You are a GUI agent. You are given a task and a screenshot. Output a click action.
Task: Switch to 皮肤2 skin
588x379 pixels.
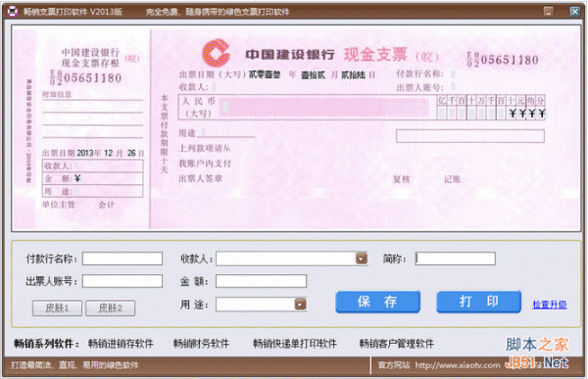click(x=110, y=308)
